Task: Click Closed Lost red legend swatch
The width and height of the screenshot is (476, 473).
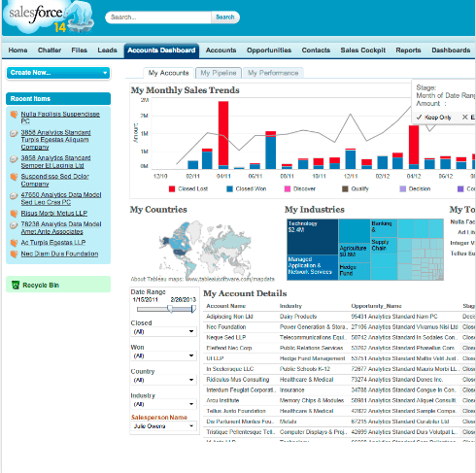Action: pos(172,189)
